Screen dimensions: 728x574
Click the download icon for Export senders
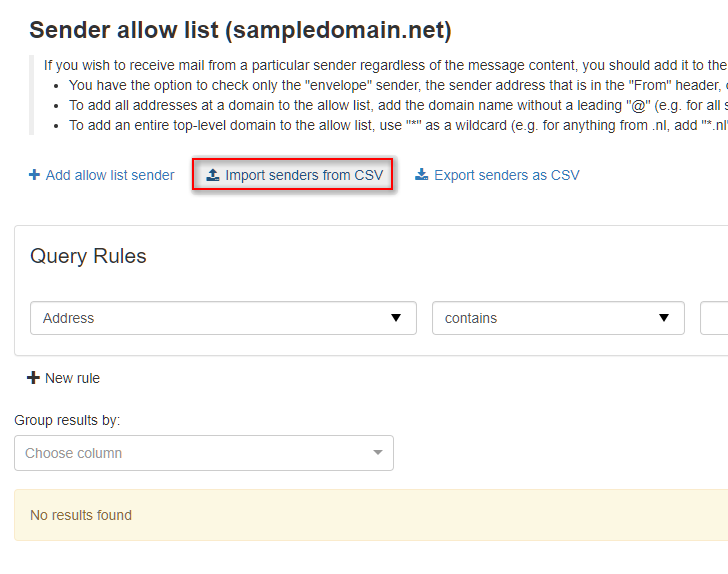[x=421, y=174]
